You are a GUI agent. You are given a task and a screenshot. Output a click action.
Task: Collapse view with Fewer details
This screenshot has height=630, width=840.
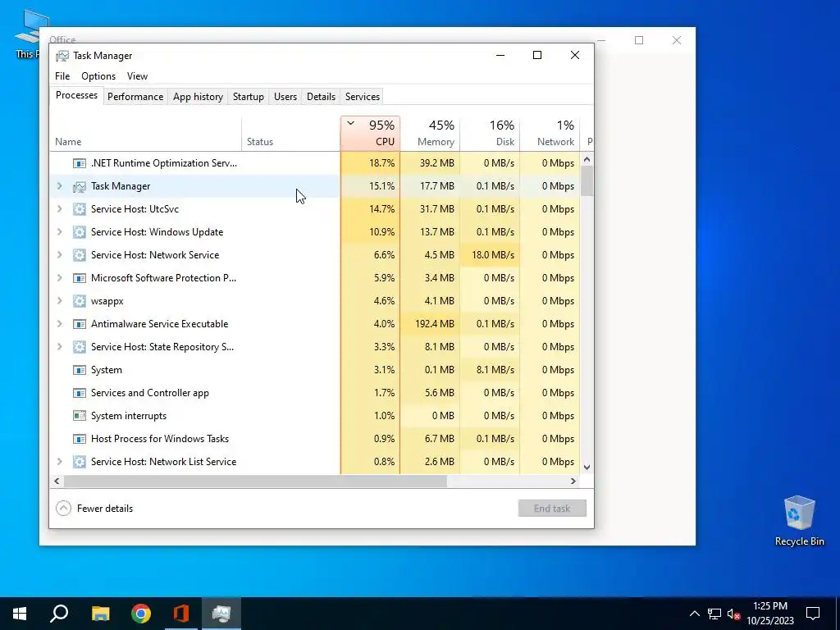[94, 509]
